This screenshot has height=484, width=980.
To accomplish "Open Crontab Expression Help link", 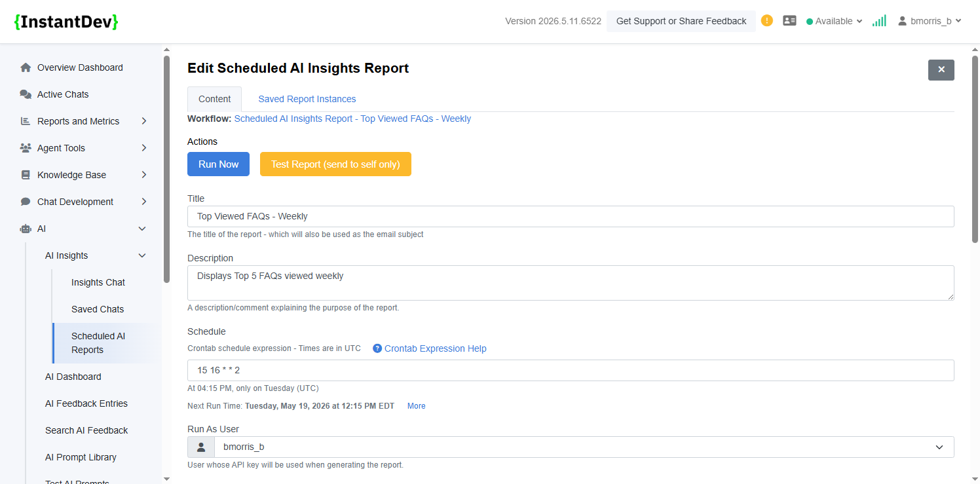I will pos(436,348).
